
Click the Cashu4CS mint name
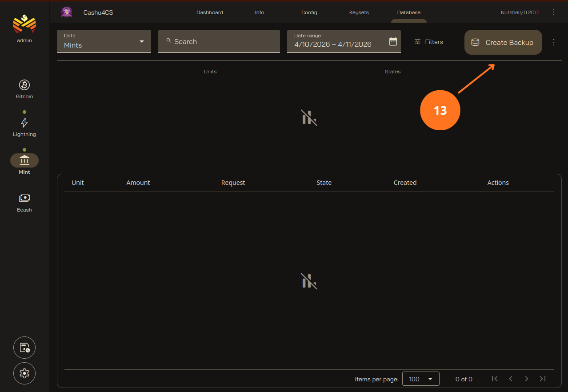(98, 12)
